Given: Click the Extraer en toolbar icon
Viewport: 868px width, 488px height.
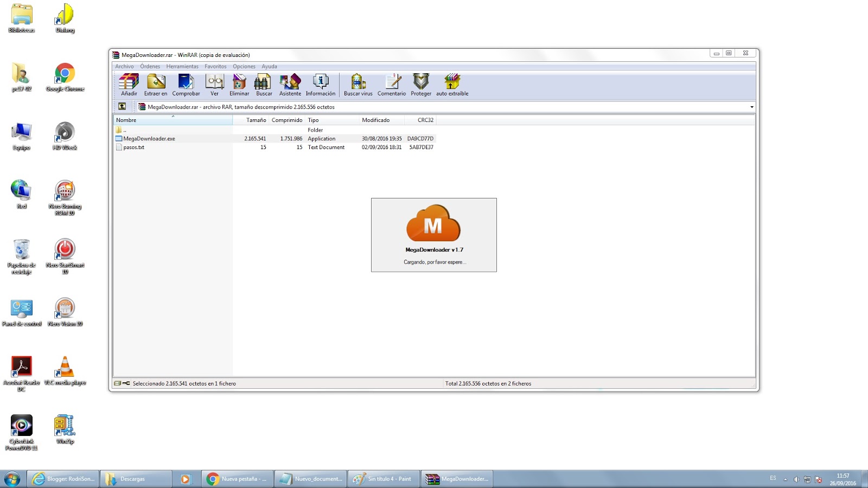Looking at the screenshot, I should (x=156, y=85).
